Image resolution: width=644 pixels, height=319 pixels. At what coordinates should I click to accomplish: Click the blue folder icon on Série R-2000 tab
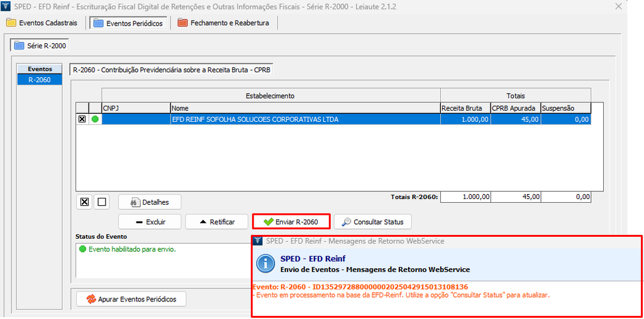19,46
